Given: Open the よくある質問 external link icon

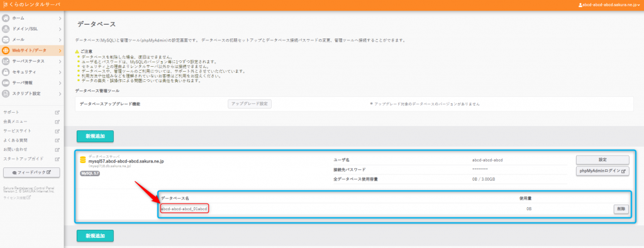Looking at the screenshot, I should (x=57, y=140).
